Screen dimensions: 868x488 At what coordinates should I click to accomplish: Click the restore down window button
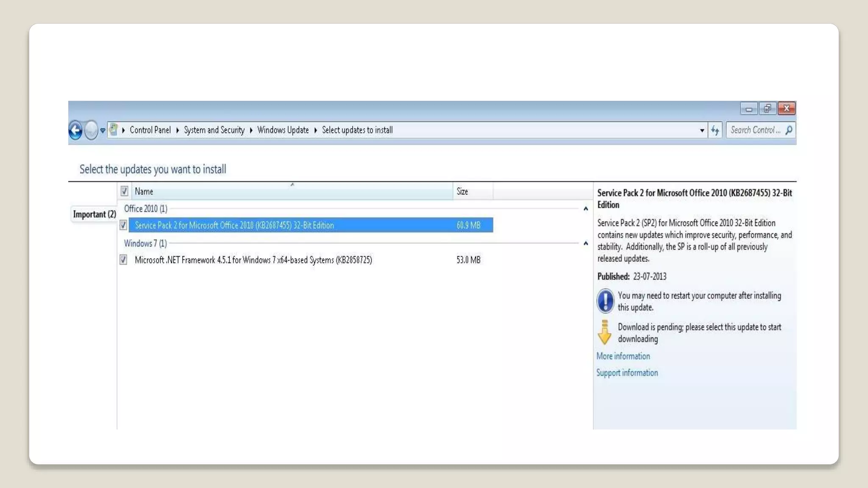point(767,108)
